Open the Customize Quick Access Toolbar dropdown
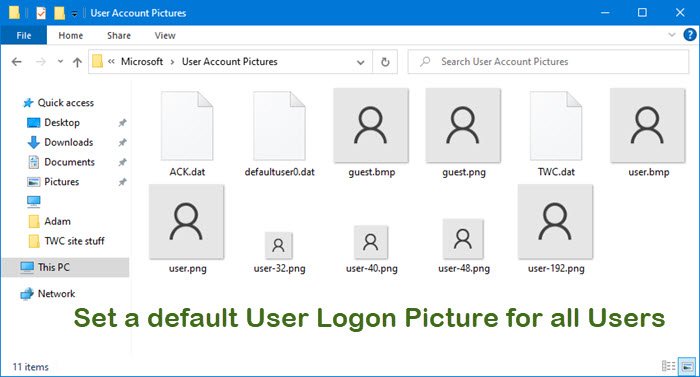The image size is (700, 377). click(74, 14)
